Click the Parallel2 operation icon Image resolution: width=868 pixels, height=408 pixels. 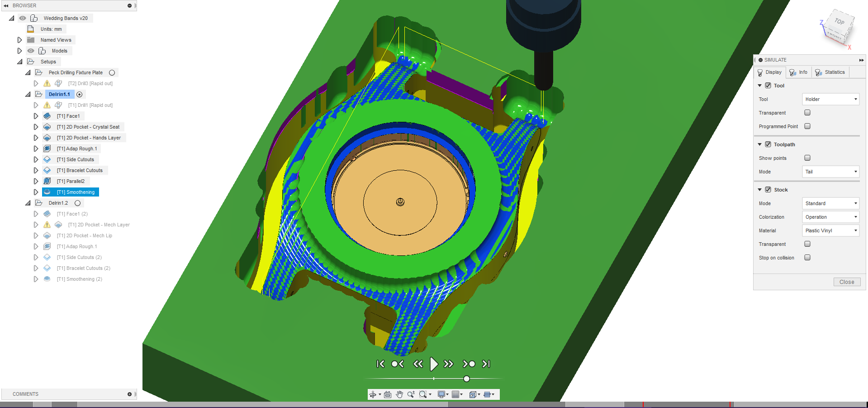click(47, 181)
